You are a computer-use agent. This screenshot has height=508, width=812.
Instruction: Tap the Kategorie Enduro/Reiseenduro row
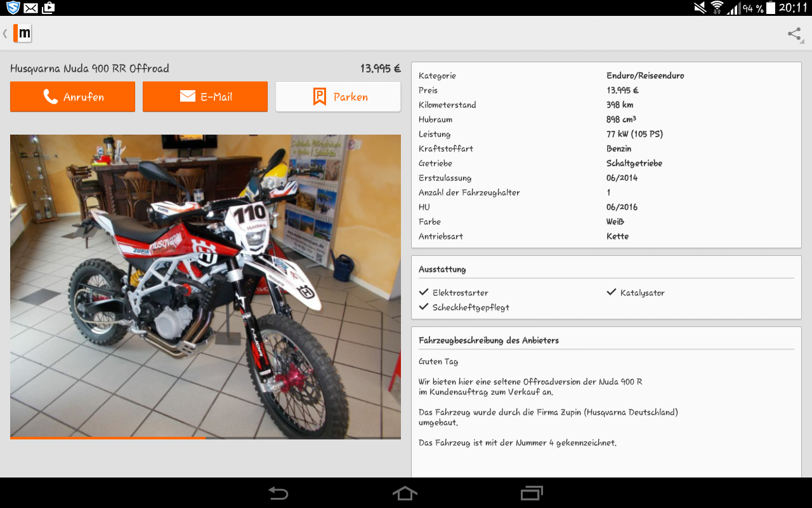click(x=606, y=76)
